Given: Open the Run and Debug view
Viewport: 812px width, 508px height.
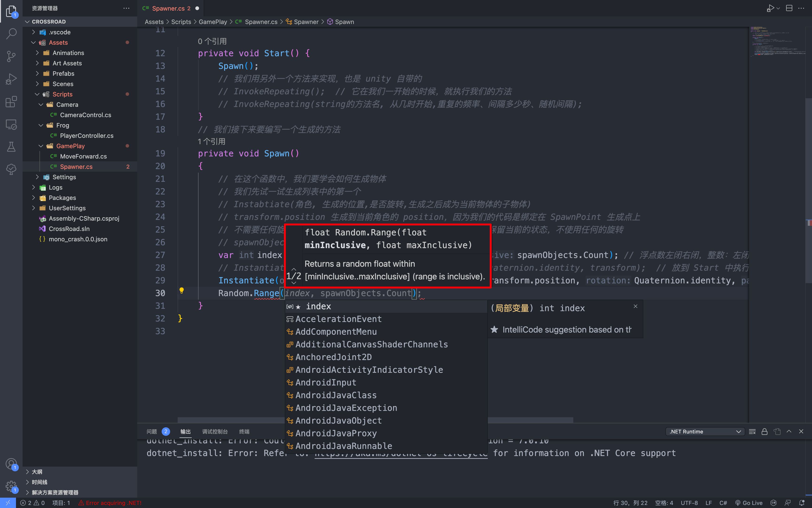Looking at the screenshot, I should pos(11,79).
